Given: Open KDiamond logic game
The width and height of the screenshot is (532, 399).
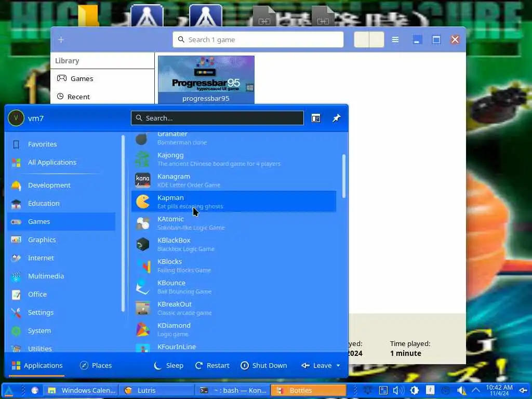Looking at the screenshot, I should [234, 329].
